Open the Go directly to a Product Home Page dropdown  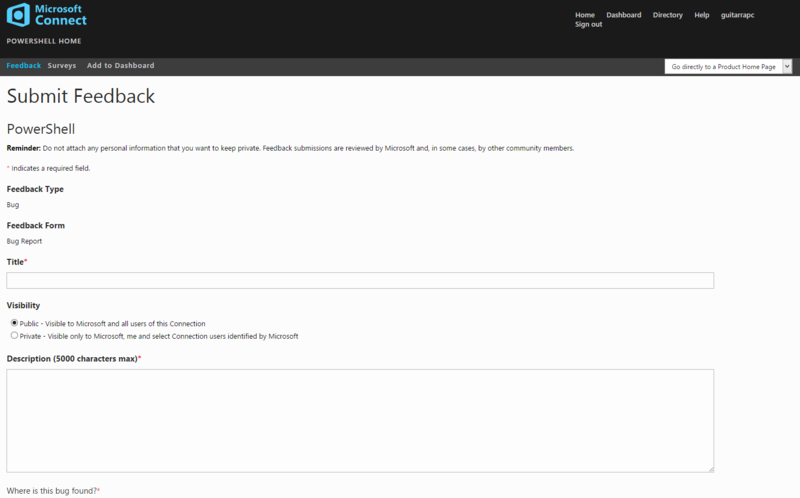728,66
